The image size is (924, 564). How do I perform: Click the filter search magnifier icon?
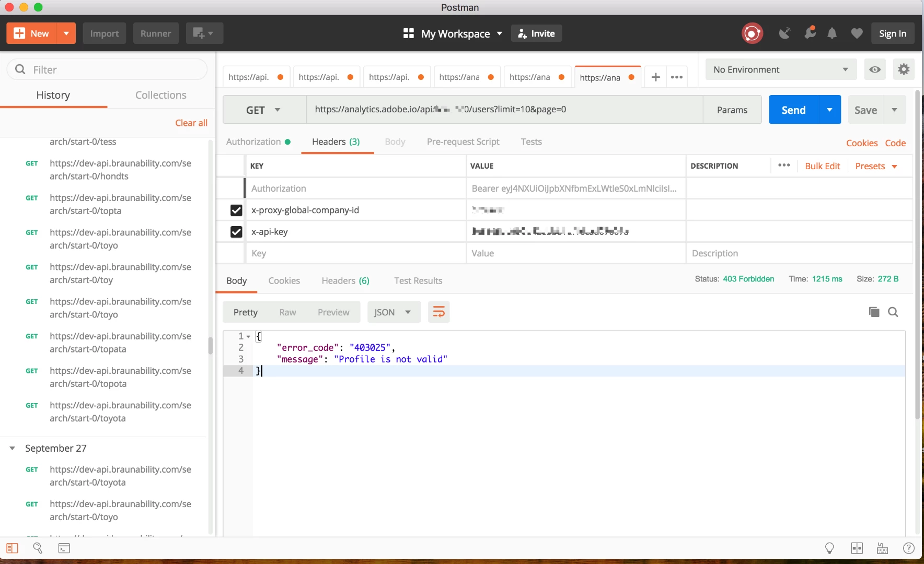point(20,69)
